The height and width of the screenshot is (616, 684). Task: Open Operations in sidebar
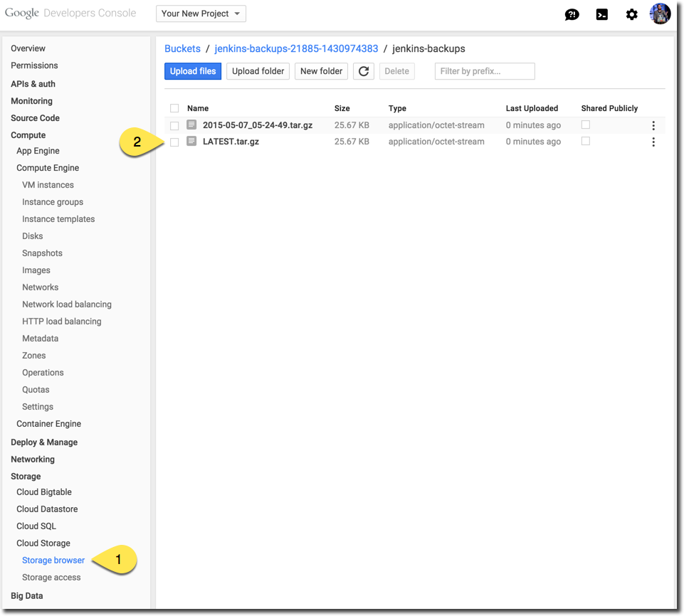point(43,373)
